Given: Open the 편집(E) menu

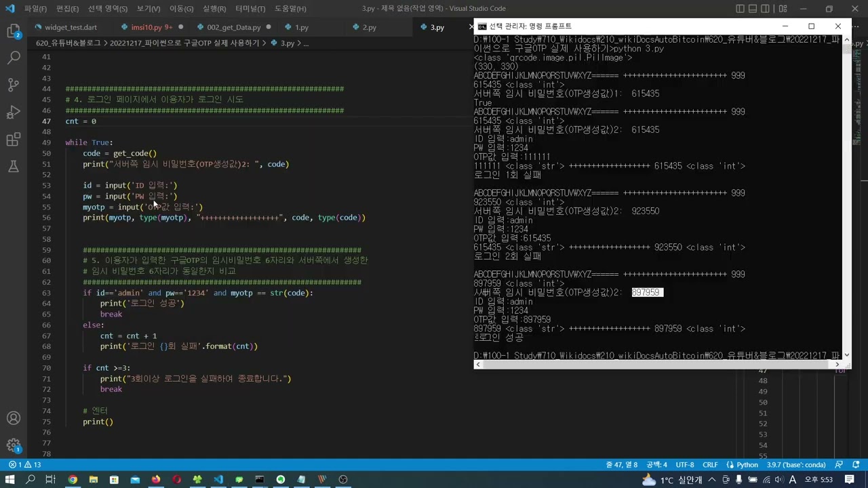Looking at the screenshot, I should (67, 9).
